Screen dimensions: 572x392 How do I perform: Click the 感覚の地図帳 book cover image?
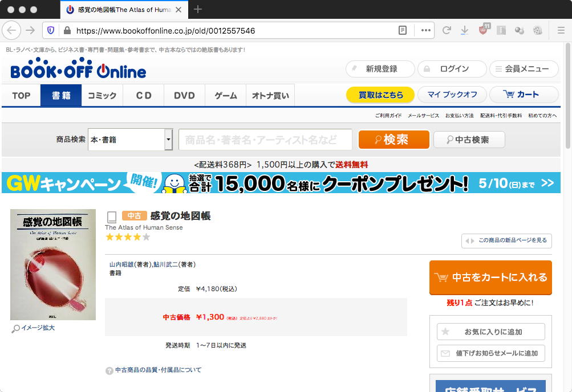53,264
